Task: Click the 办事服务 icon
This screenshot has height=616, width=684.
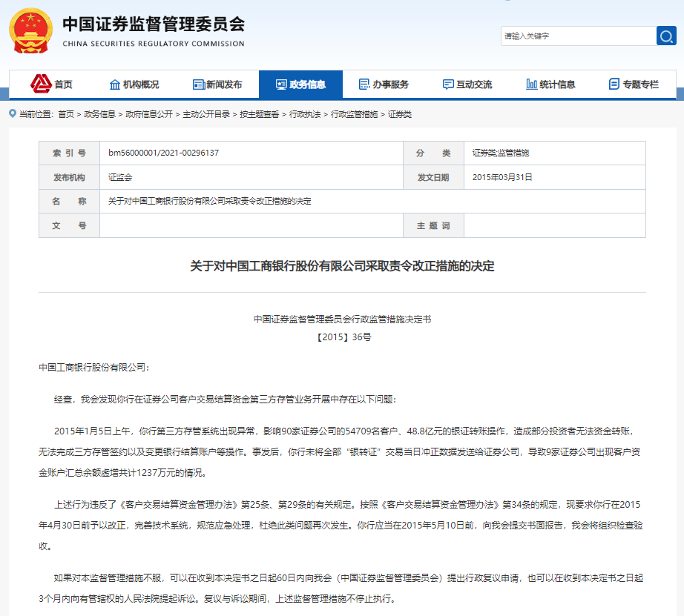Action: tap(364, 85)
